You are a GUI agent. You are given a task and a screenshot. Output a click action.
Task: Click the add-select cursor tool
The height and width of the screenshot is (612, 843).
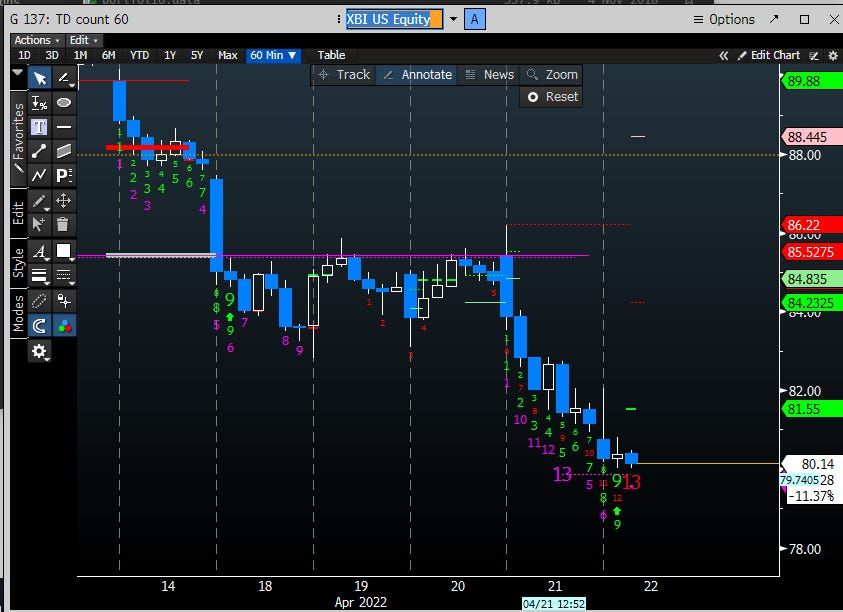[x=39, y=224]
